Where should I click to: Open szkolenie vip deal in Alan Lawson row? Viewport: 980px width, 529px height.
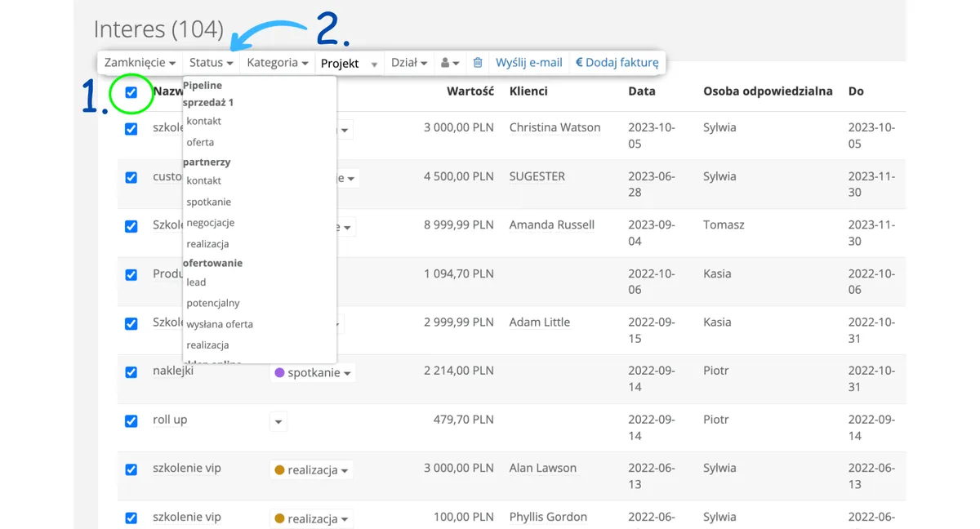point(187,469)
